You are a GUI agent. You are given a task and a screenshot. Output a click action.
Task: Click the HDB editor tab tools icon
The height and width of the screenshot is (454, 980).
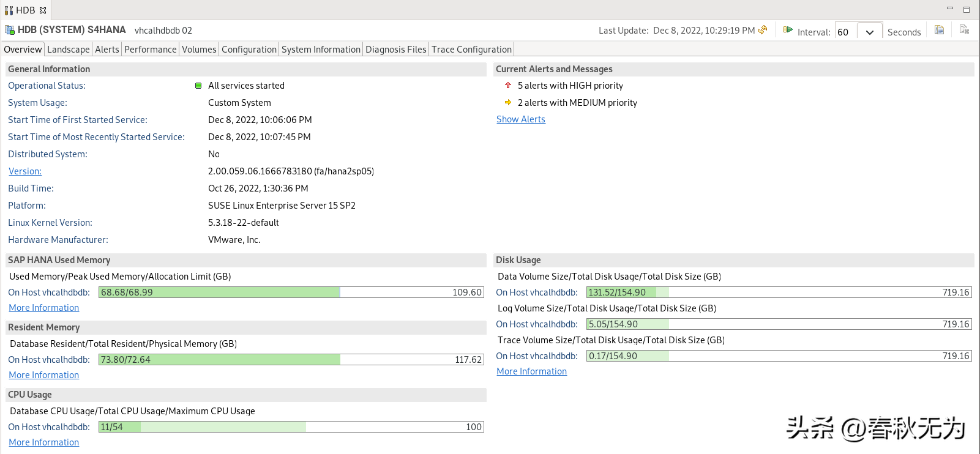point(9,10)
